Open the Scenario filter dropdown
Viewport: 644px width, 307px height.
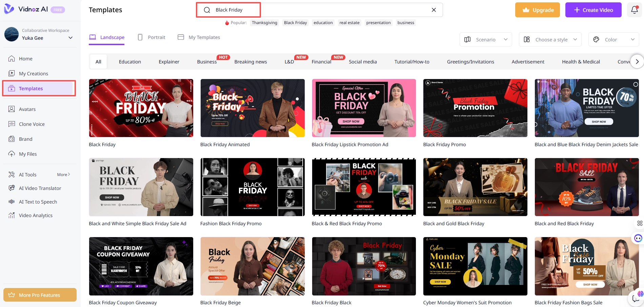(x=485, y=39)
